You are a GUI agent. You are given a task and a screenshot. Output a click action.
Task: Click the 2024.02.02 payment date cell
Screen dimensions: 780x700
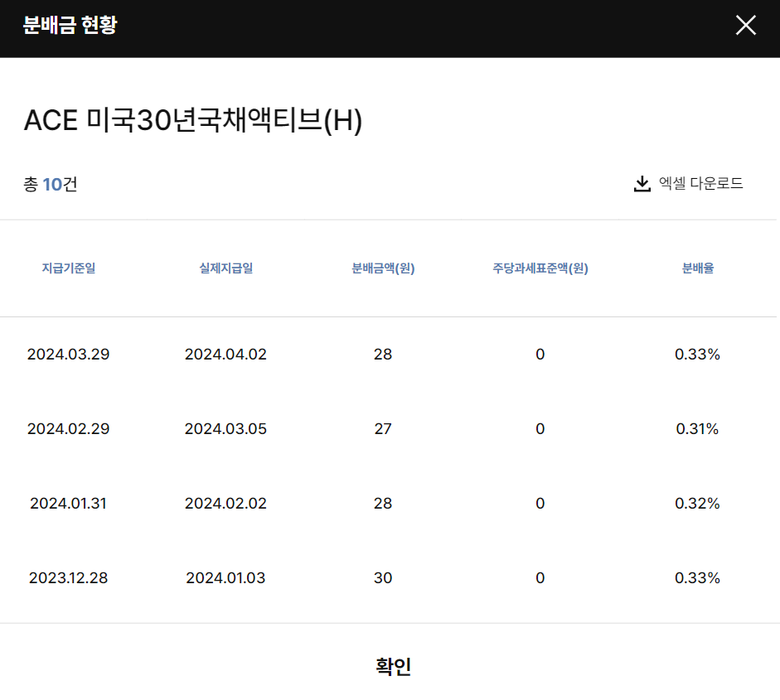[225, 503]
